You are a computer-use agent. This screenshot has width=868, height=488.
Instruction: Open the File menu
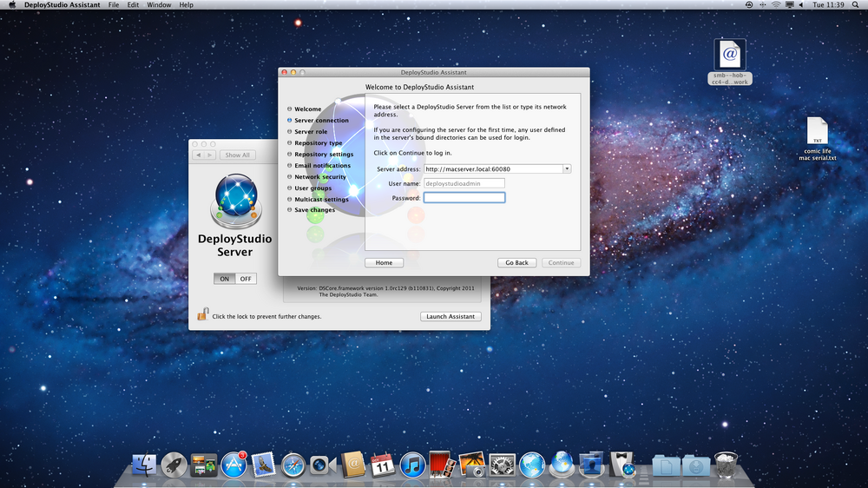(x=114, y=5)
